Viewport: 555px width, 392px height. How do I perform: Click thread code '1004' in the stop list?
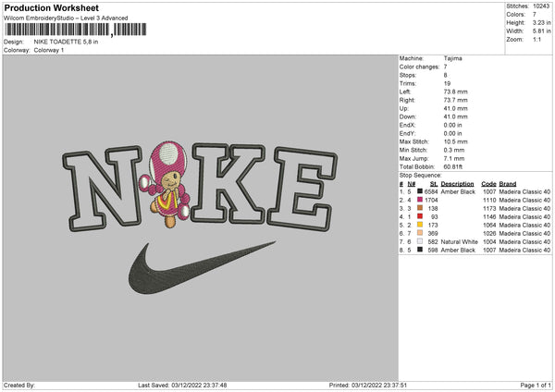[489, 242]
